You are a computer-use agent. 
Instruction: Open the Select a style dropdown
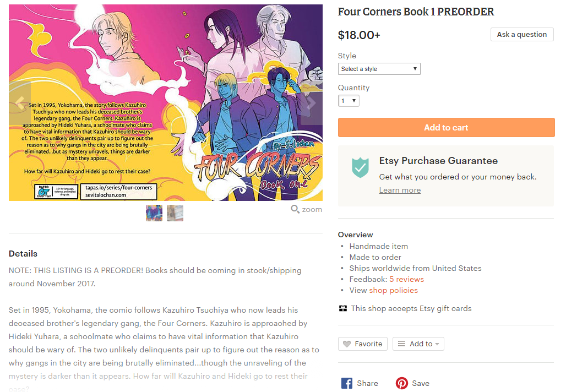point(379,69)
